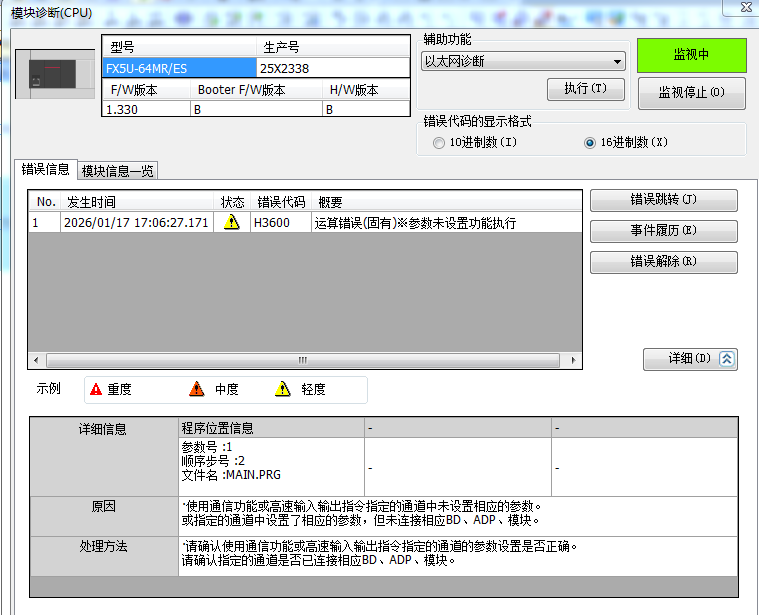759x615 pixels.
Task: Select the 16进制数(X) radio button
Action: coord(590,143)
